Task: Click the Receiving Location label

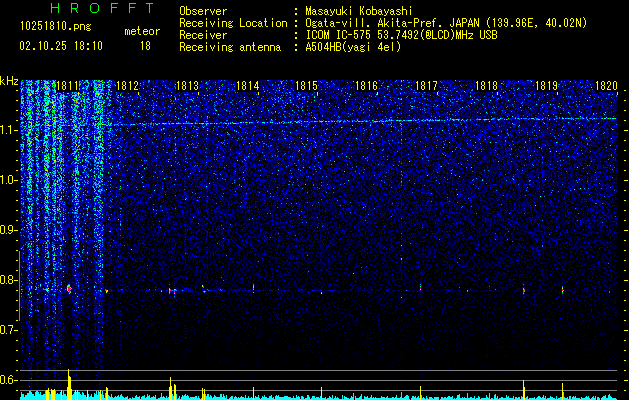Action: (233, 24)
